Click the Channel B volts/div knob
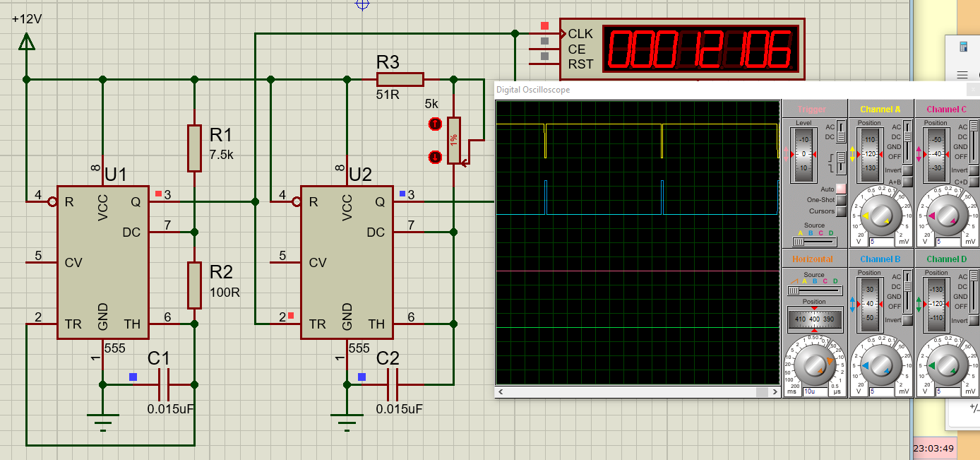 tap(880, 365)
